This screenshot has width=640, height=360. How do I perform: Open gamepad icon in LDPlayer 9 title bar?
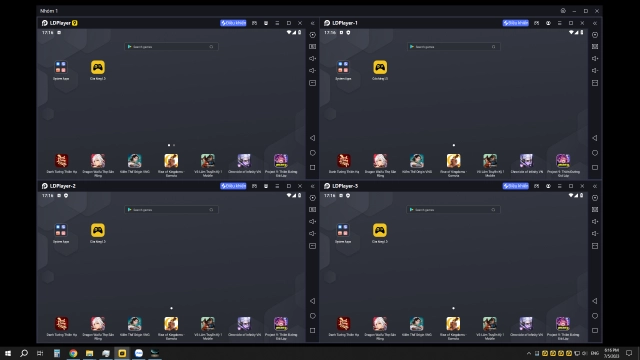click(x=254, y=23)
